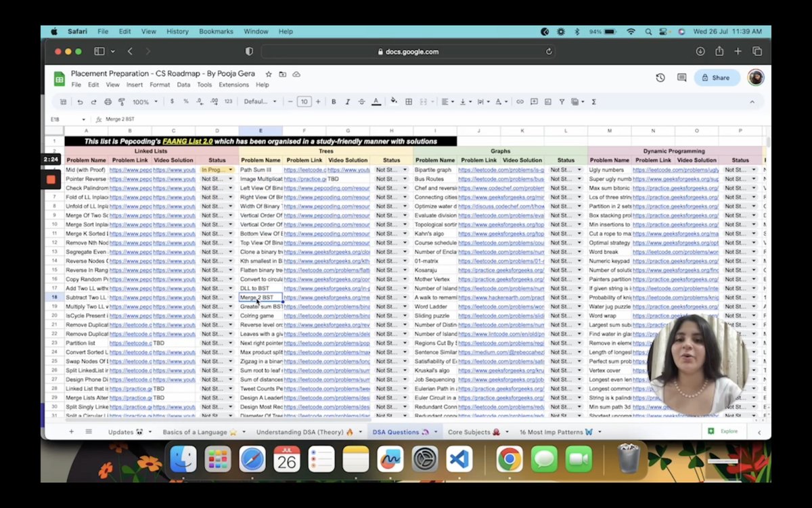Viewport: 812px width, 508px height.
Task: Open borders options in toolbar
Action: coord(409,102)
